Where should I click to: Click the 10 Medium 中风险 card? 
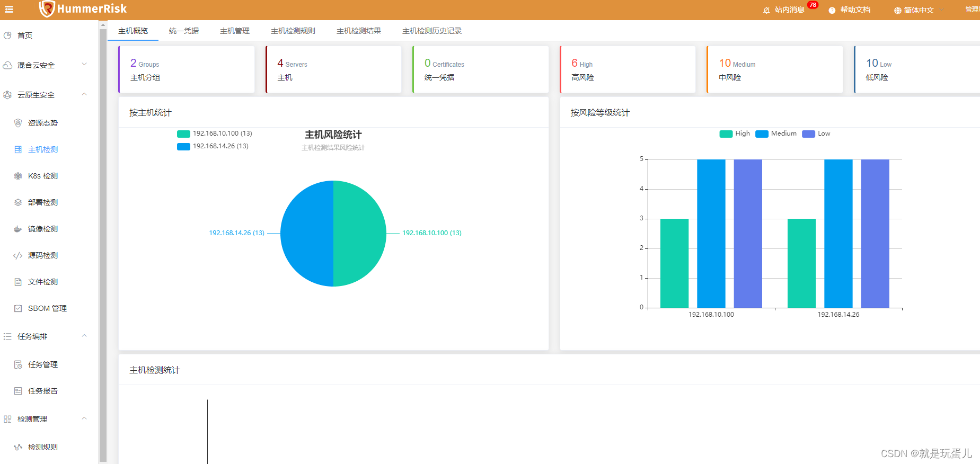774,69
